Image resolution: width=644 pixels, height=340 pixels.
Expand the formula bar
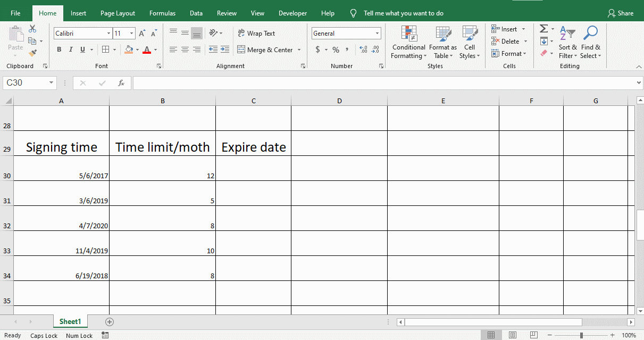(x=639, y=83)
